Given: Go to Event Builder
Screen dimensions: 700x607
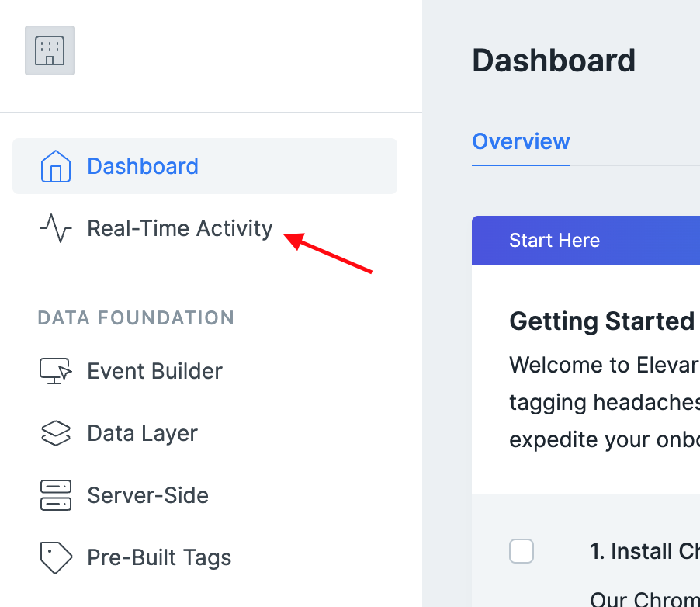Looking at the screenshot, I should point(154,371).
